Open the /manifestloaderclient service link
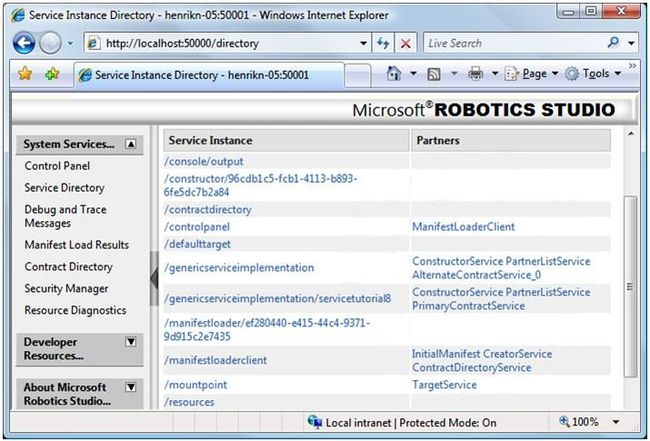The width and height of the screenshot is (650, 441). point(216,360)
